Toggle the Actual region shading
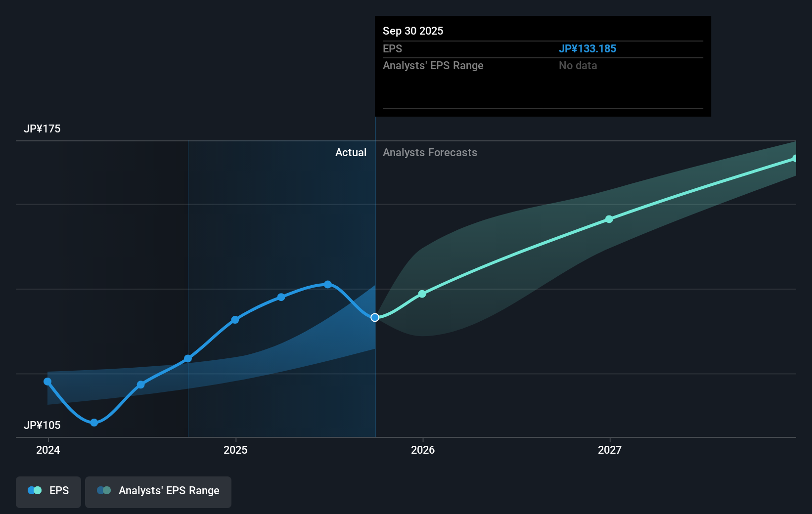812x514 pixels. (x=351, y=152)
